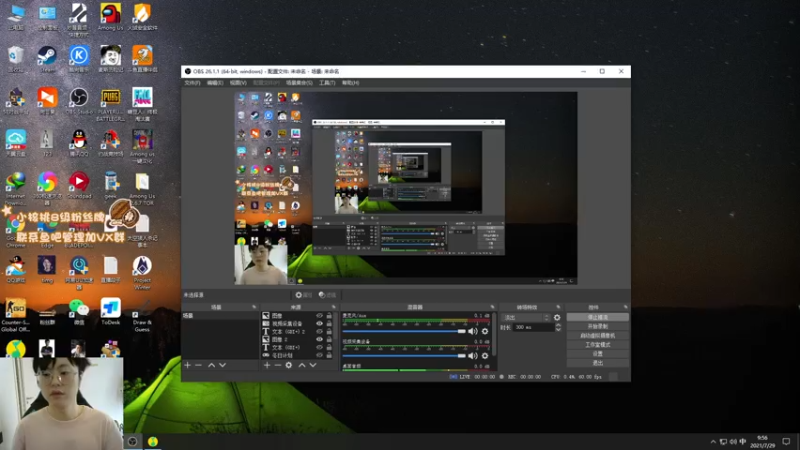Click Properties gear button above docks
Image resolution: width=800 pixels, height=450 pixels.
point(303,295)
